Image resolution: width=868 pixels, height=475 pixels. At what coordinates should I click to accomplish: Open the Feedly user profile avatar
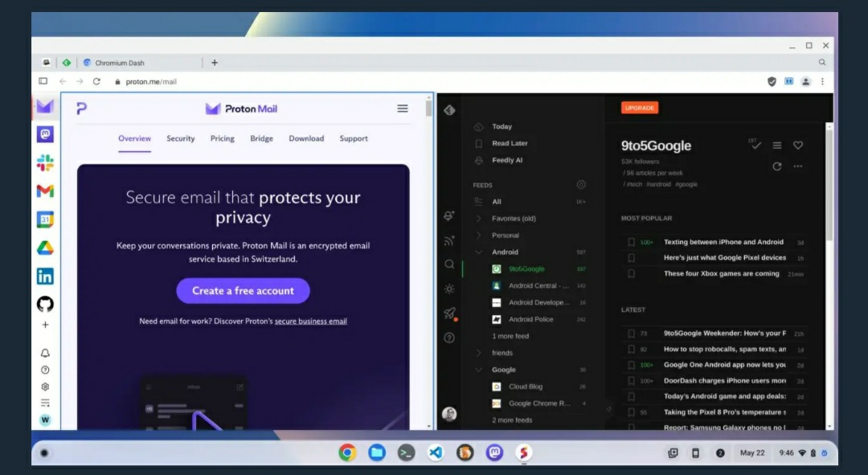(x=449, y=414)
